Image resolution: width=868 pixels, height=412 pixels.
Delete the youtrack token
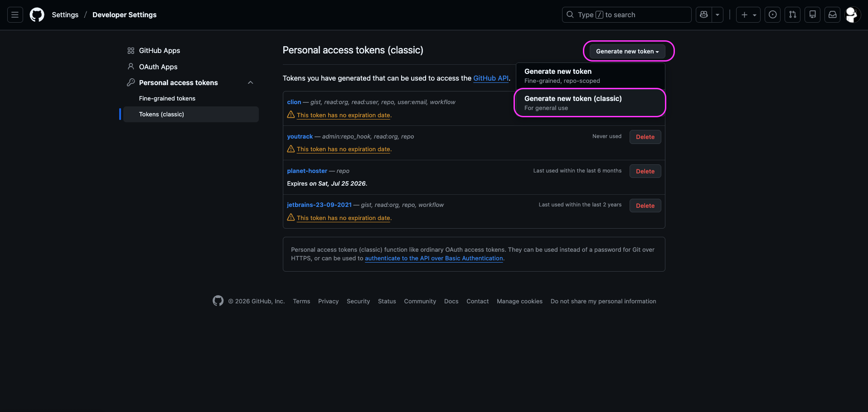pos(645,137)
